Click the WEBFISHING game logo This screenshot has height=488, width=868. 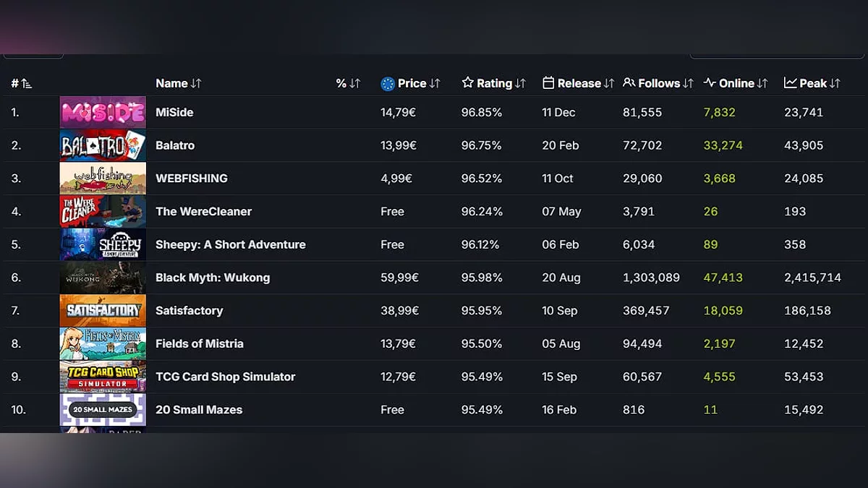point(103,179)
